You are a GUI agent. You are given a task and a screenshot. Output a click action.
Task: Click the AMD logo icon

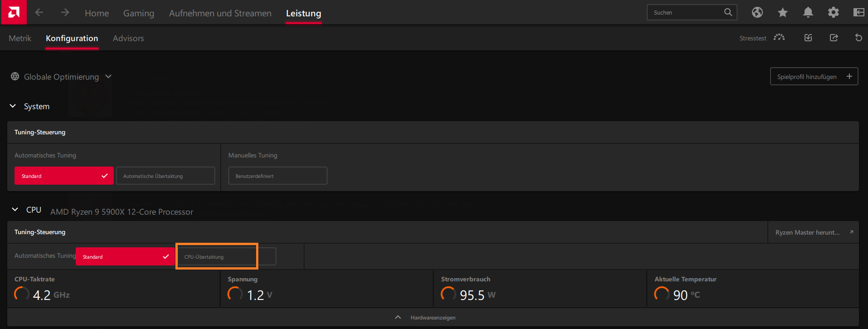[x=14, y=12]
